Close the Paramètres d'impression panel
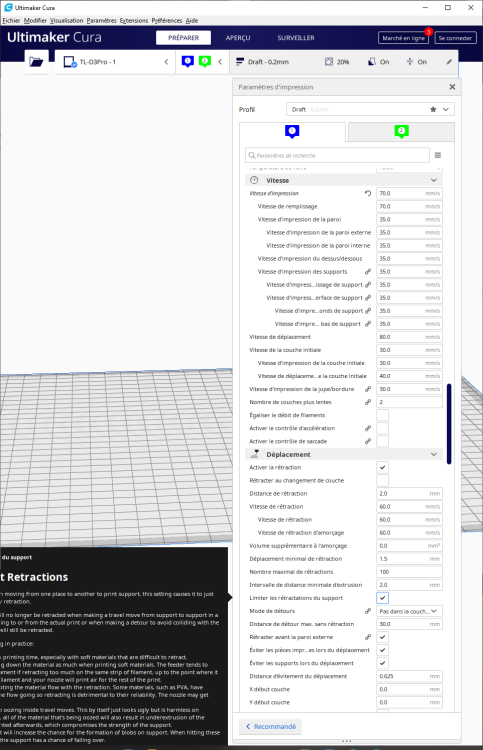The width and height of the screenshot is (483, 750). (x=452, y=87)
